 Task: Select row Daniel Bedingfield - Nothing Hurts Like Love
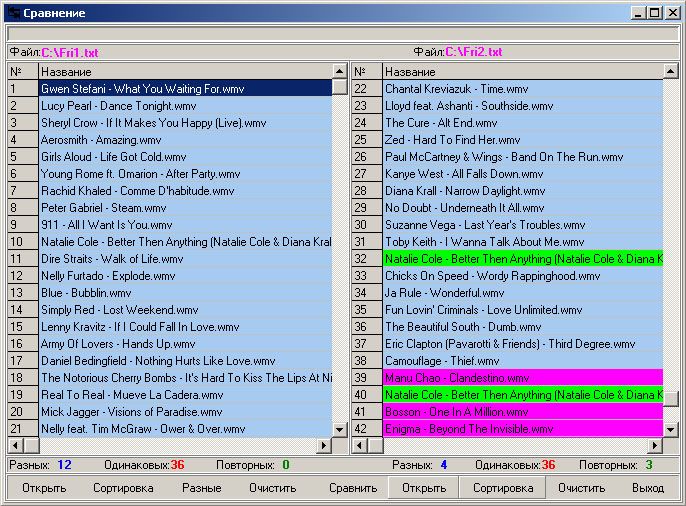[x=186, y=361]
